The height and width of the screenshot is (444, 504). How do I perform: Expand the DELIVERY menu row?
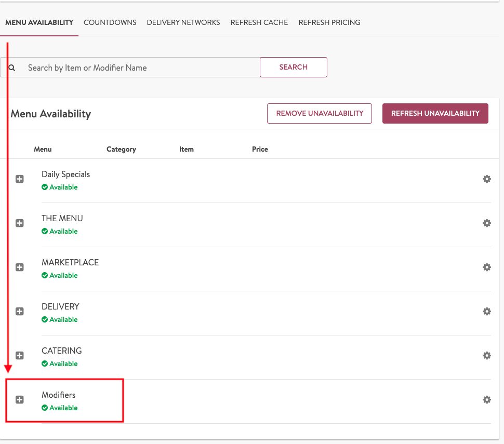tap(20, 312)
